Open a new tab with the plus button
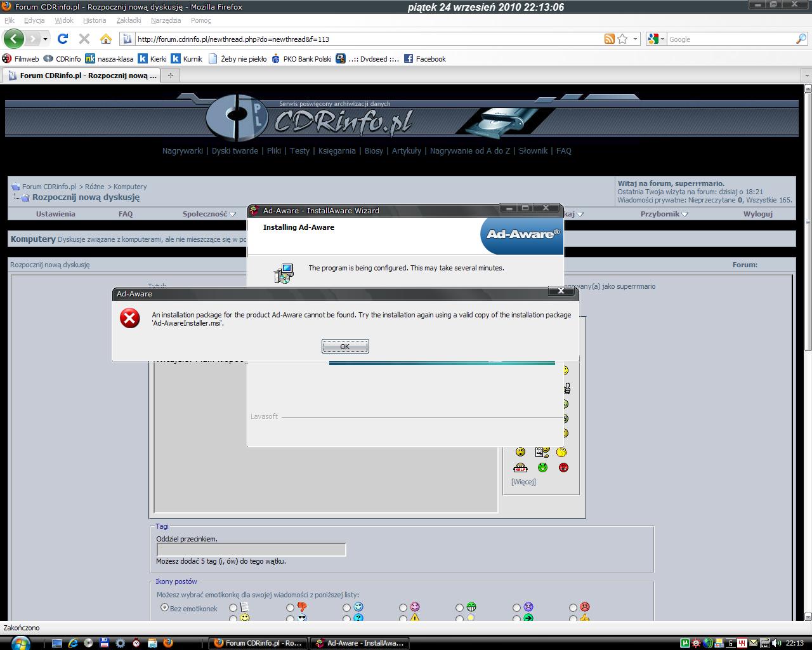 pyautogui.click(x=170, y=76)
